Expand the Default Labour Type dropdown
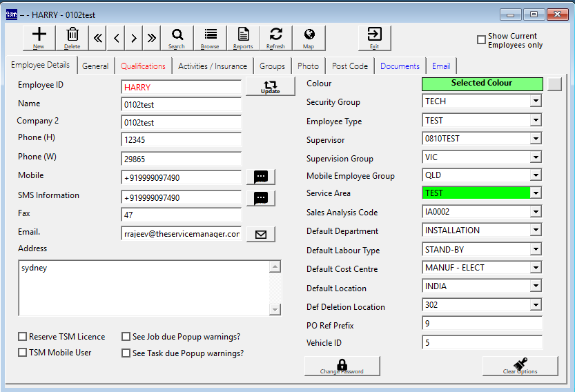575x392 pixels. pyautogui.click(x=535, y=250)
